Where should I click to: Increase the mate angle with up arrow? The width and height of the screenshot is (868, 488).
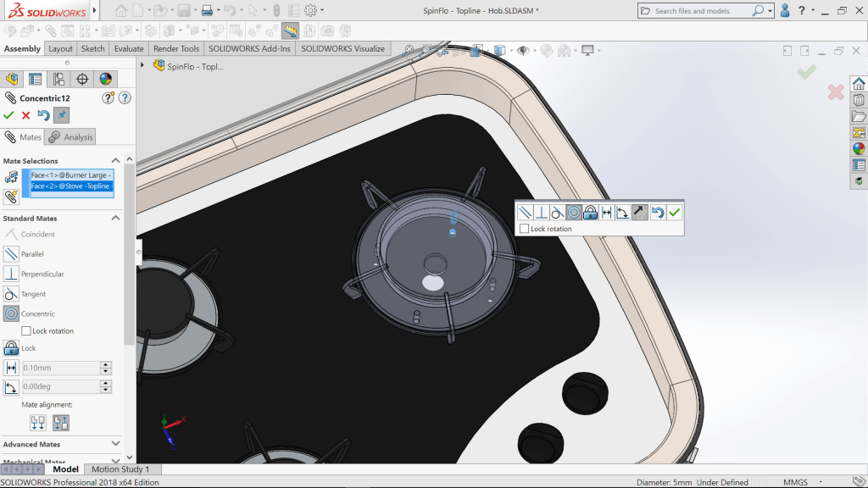(x=106, y=383)
